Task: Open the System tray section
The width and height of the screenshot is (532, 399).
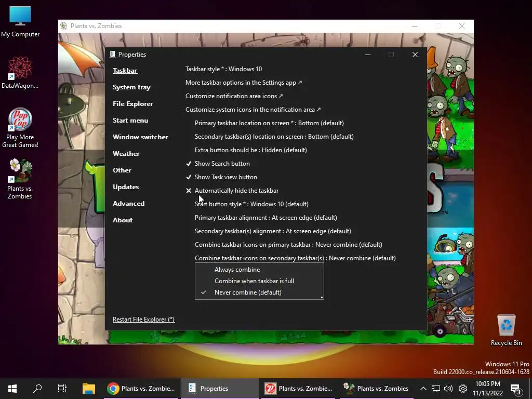Action: coord(131,87)
